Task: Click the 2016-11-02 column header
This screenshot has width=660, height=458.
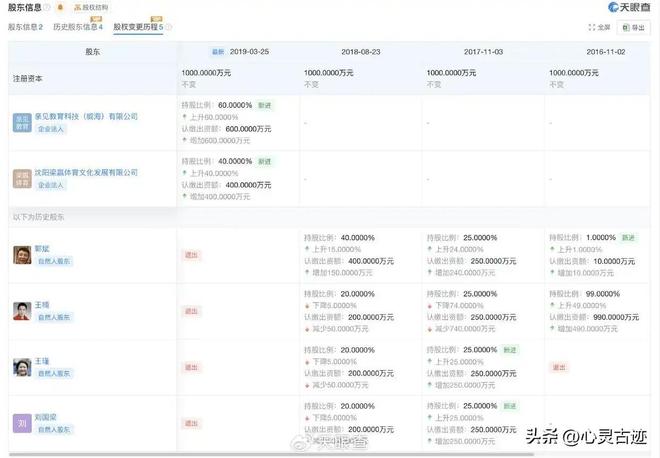Action: pyautogui.click(x=606, y=52)
